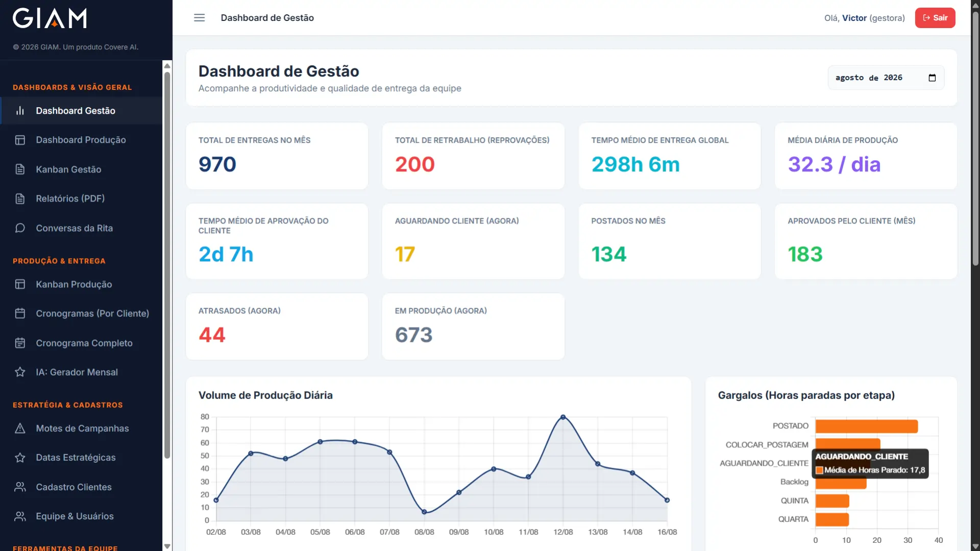Screen dimensions: 980x551
Task: Click the Atrasados value 44
Action: pos(212,335)
